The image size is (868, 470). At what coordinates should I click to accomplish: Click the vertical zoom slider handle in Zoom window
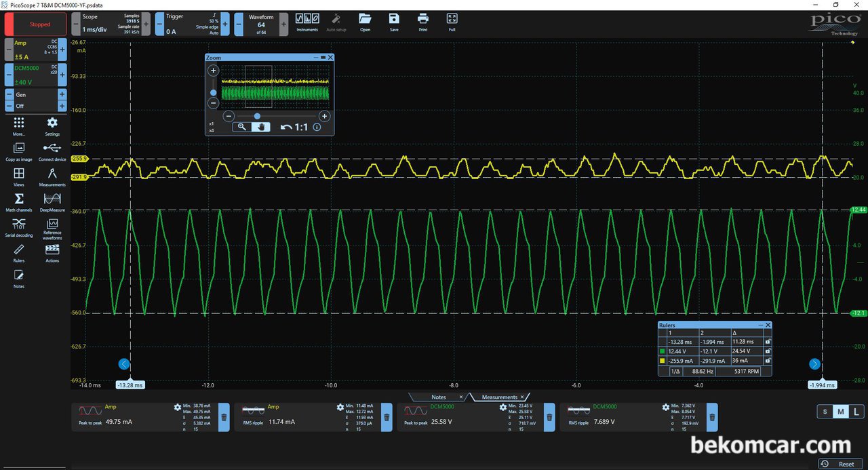(x=213, y=92)
